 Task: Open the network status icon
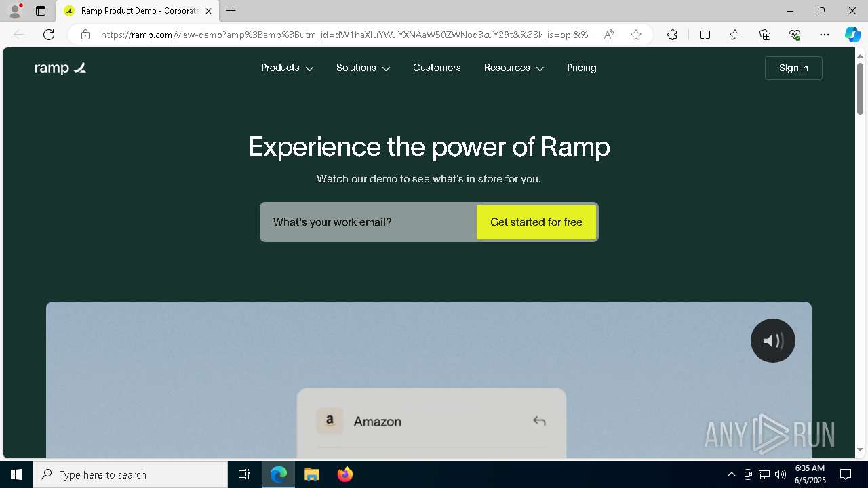tap(764, 474)
